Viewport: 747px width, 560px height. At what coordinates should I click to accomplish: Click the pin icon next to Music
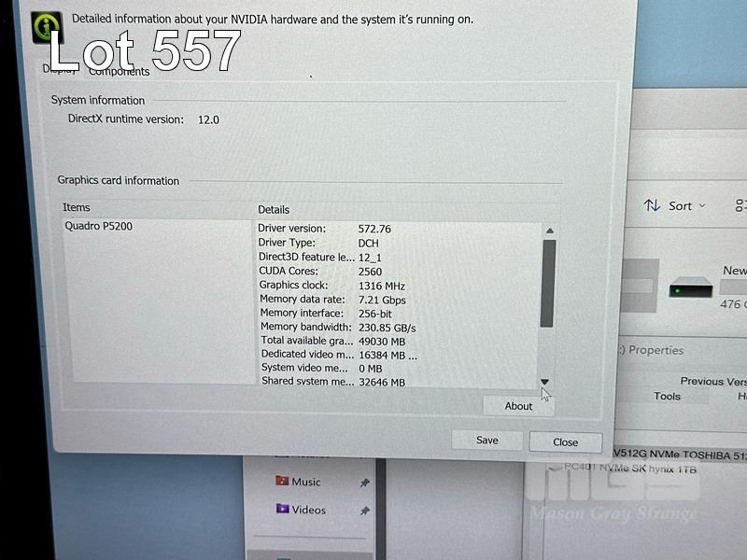pyautogui.click(x=364, y=483)
